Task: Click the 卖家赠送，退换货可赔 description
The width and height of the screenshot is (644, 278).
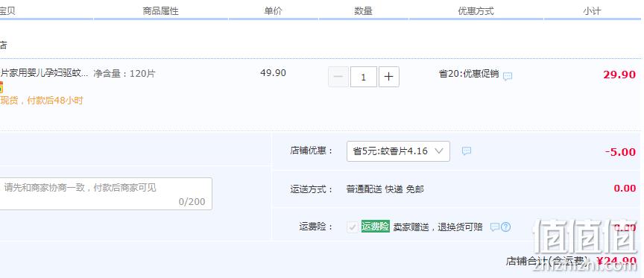Action: 438,227
